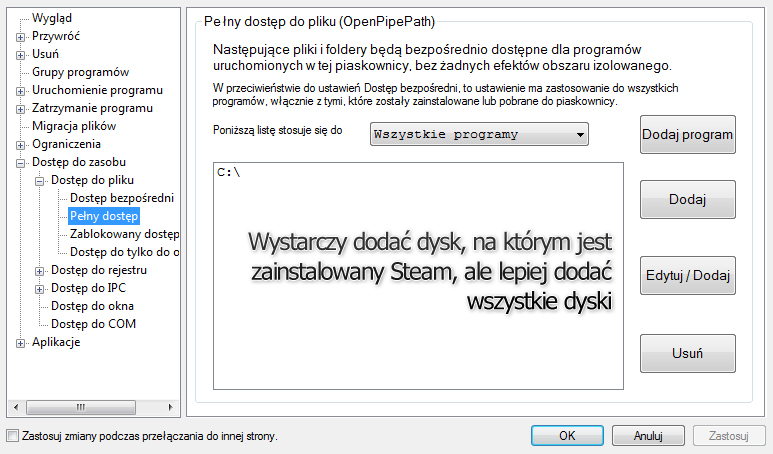Select Migracja plików tree item
The height and width of the screenshot is (454, 773).
point(74,126)
